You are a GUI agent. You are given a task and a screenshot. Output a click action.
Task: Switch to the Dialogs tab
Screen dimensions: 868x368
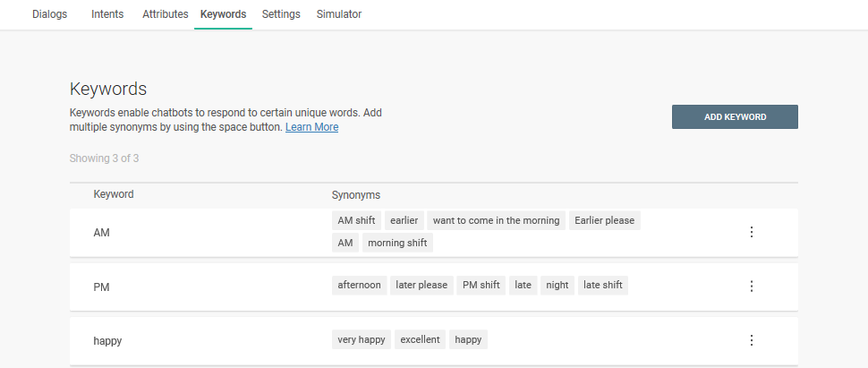point(49,14)
